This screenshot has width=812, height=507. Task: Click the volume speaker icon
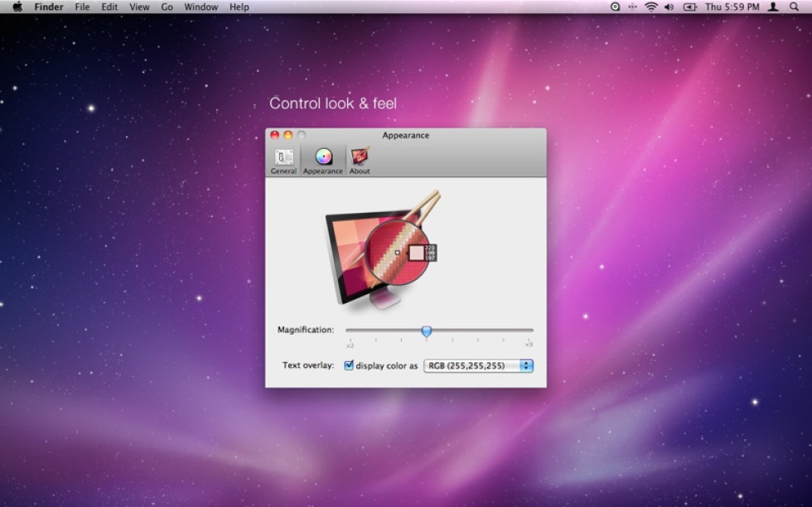[x=669, y=7]
